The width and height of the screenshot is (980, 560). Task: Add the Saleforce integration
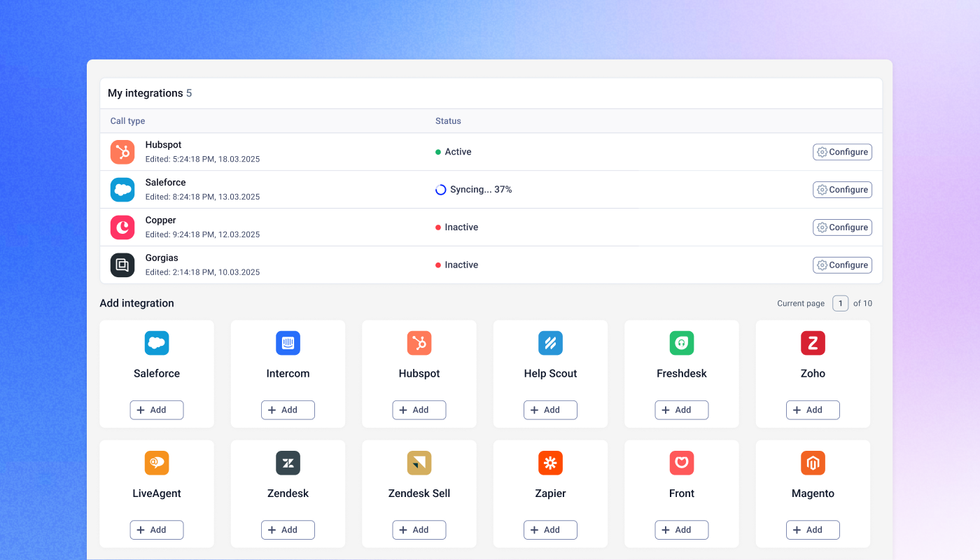click(157, 410)
